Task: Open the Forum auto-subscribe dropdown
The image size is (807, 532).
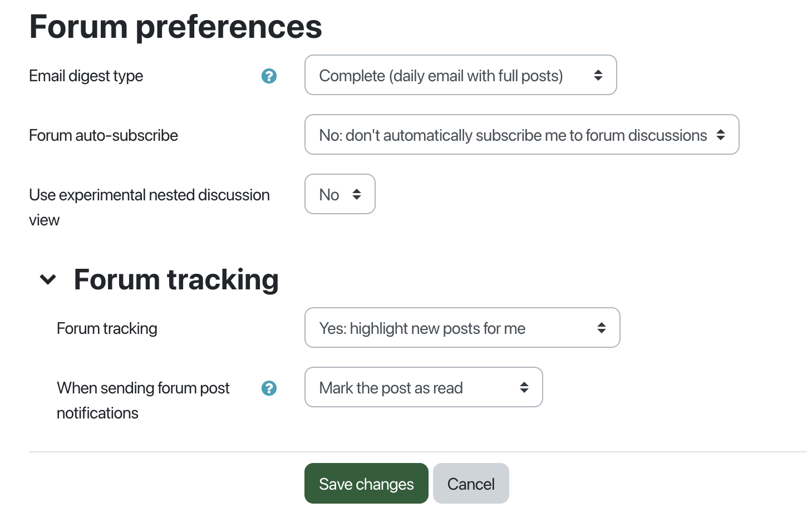Action: 521,135
